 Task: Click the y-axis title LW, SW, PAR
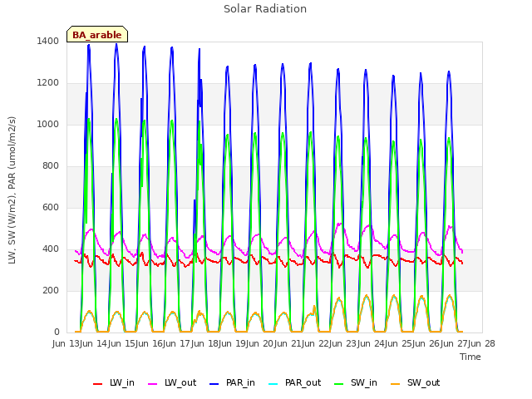pyautogui.click(x=12, y=190)
